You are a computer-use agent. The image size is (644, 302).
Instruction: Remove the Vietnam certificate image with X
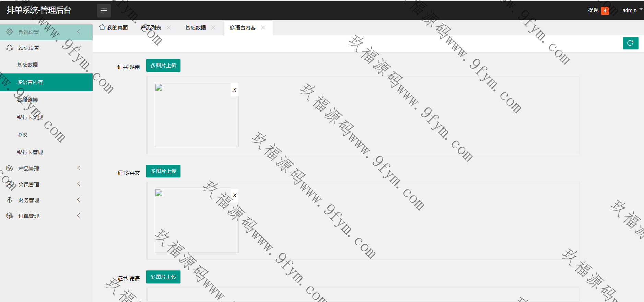pos(234,90)
